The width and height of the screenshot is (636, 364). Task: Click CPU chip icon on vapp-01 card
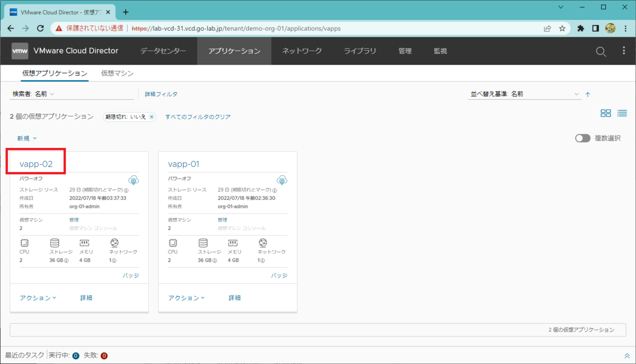click(172, 243)
